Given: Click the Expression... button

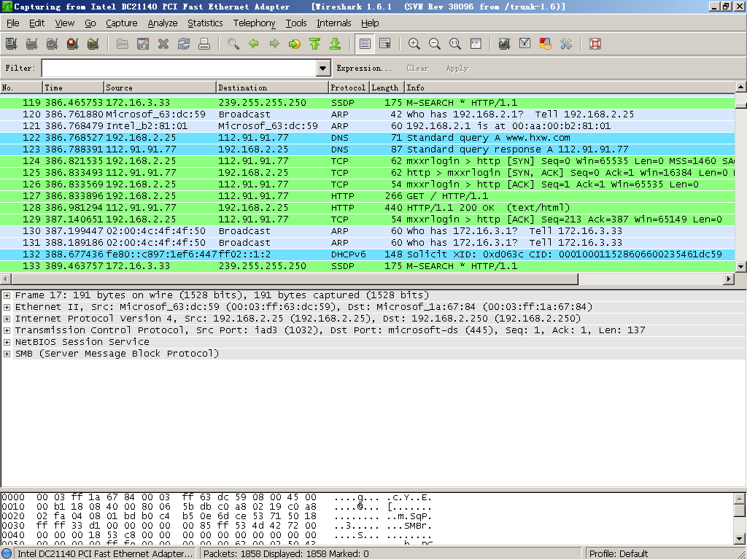Looking at the screenshot, I should (x=364, y=68).
